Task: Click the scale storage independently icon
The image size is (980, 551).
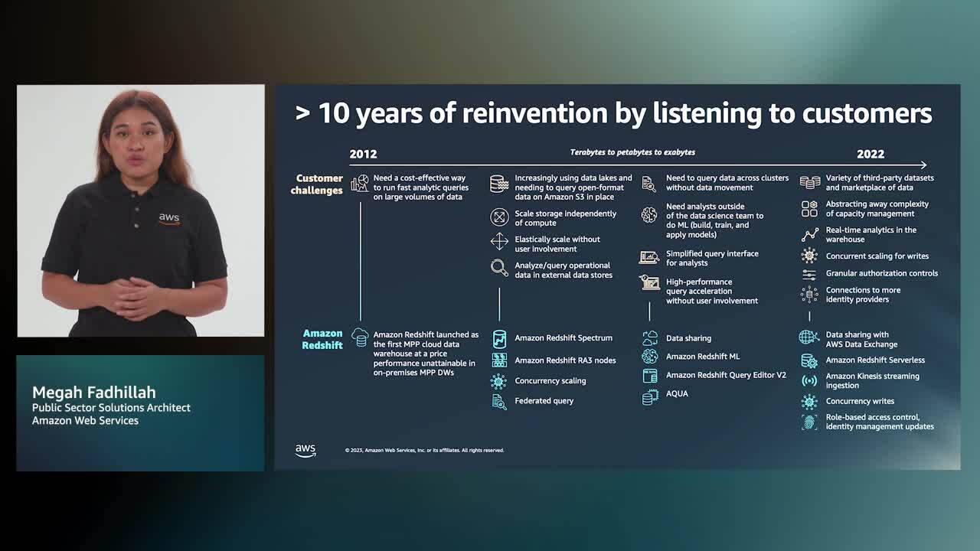Action: [x=499, y=217]
